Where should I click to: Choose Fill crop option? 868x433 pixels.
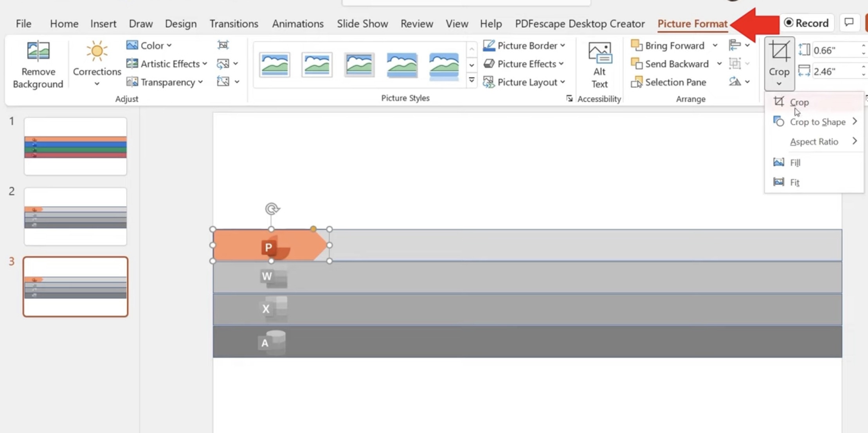(x=814, y=162)
